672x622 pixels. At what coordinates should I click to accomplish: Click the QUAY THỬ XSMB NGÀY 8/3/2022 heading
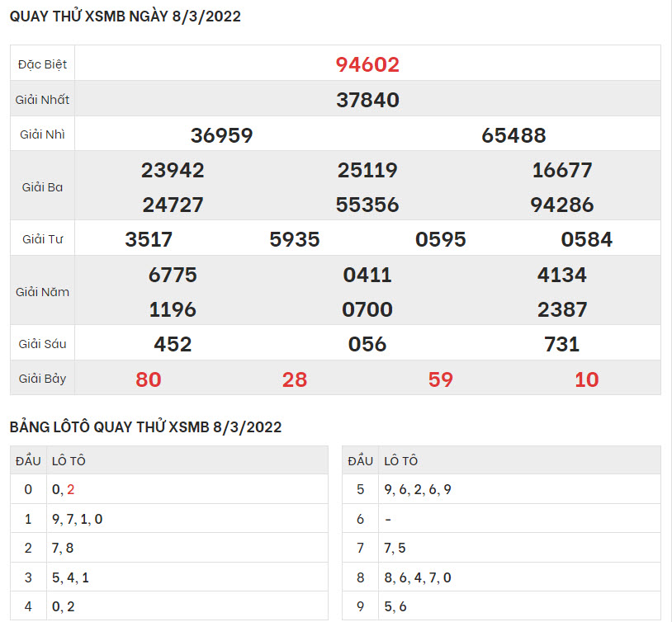pos(125,16)
